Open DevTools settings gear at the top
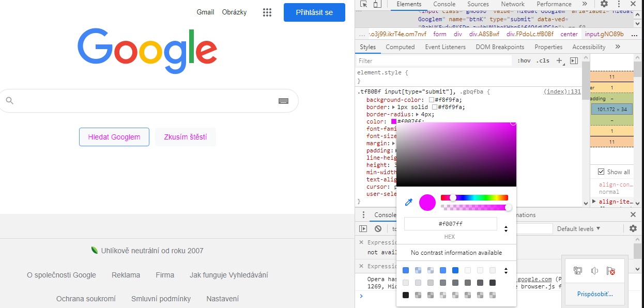Screen dimensions: 644x308 (x=604, y=4)
